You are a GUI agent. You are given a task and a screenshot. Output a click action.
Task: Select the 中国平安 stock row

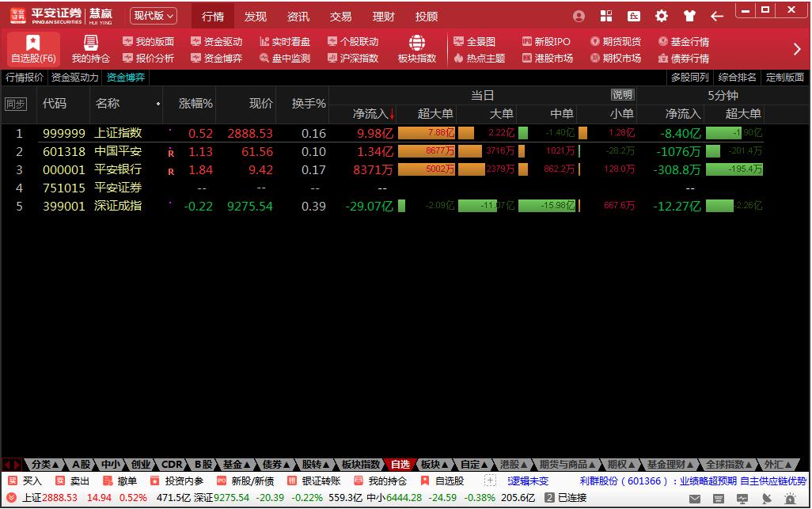(381, 152)
